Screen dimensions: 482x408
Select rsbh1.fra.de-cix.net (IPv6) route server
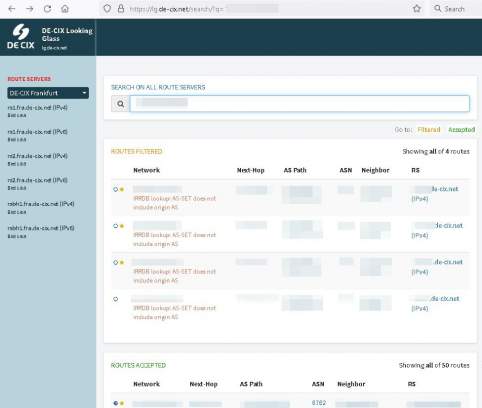point(41,228)
